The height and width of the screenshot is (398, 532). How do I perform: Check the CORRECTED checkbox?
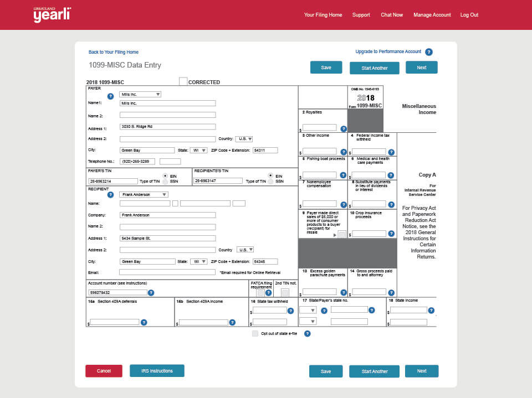(183, 81)
